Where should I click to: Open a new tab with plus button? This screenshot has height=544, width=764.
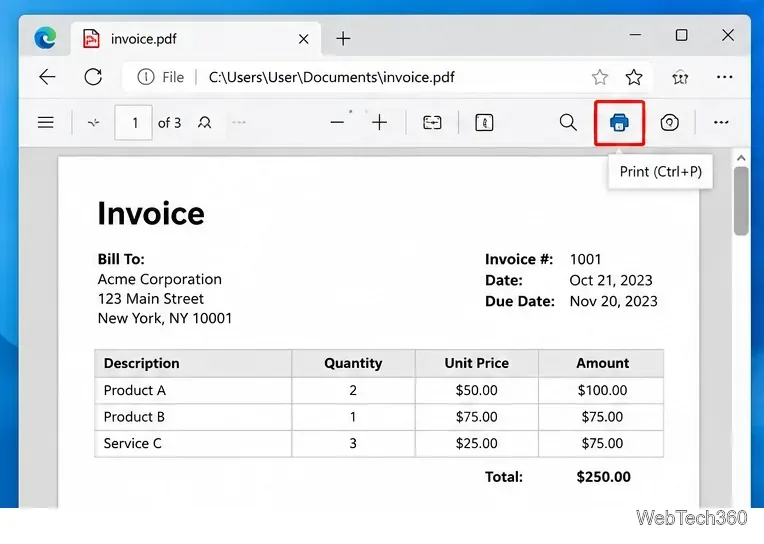click(x=344, y=39)
